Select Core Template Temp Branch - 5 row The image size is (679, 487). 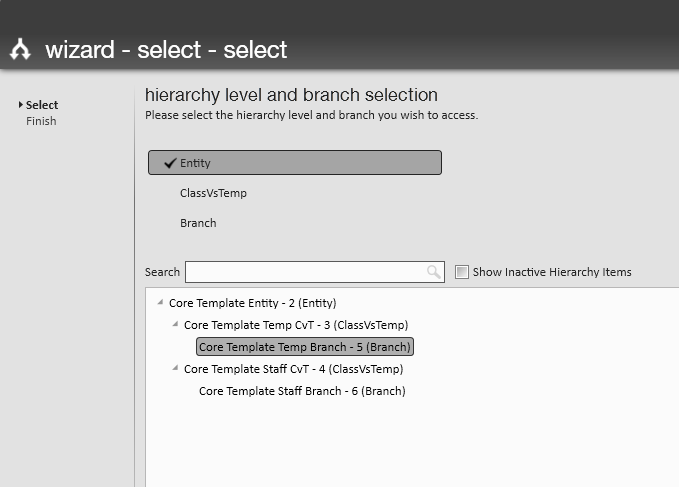(305, 347)
